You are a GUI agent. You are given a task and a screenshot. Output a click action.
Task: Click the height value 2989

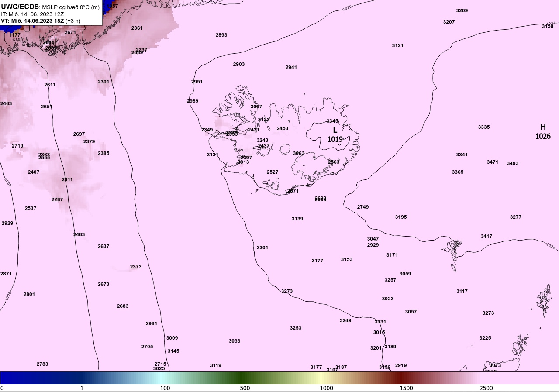[x=193, y=101]
